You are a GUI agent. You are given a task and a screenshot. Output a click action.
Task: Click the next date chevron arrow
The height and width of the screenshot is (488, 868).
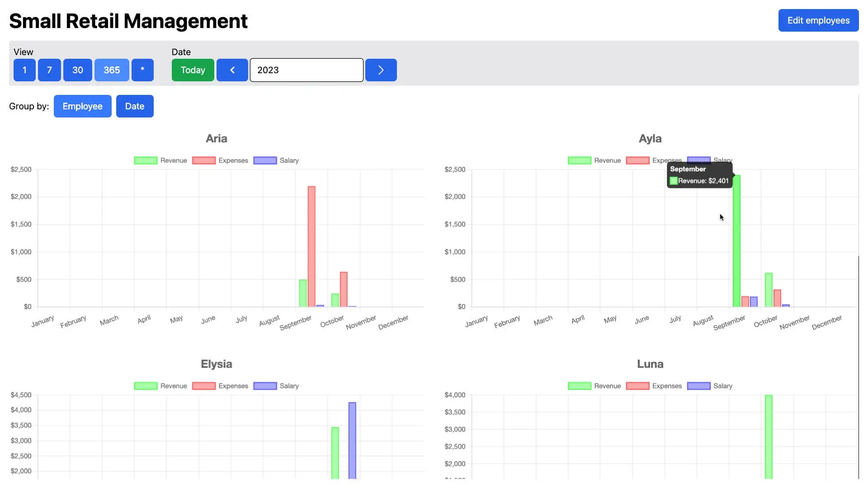pos(381,70)
